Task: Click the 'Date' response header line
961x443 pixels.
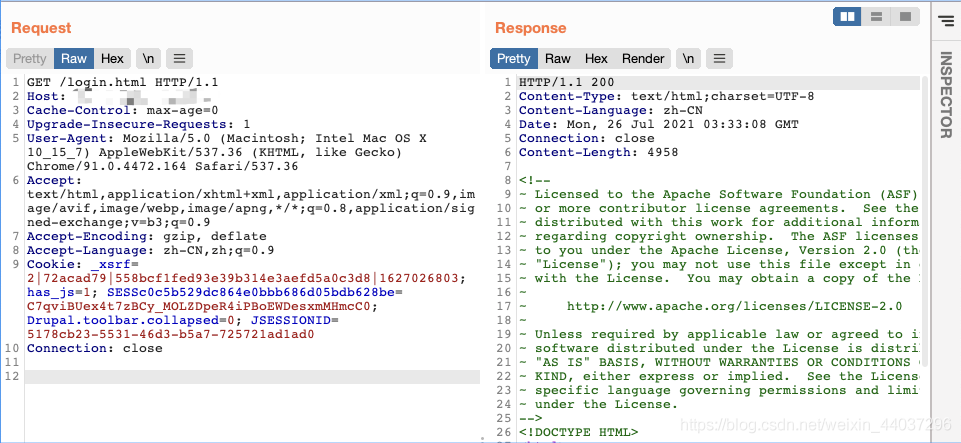Action: pyautogui.click(x=659, y=124)
